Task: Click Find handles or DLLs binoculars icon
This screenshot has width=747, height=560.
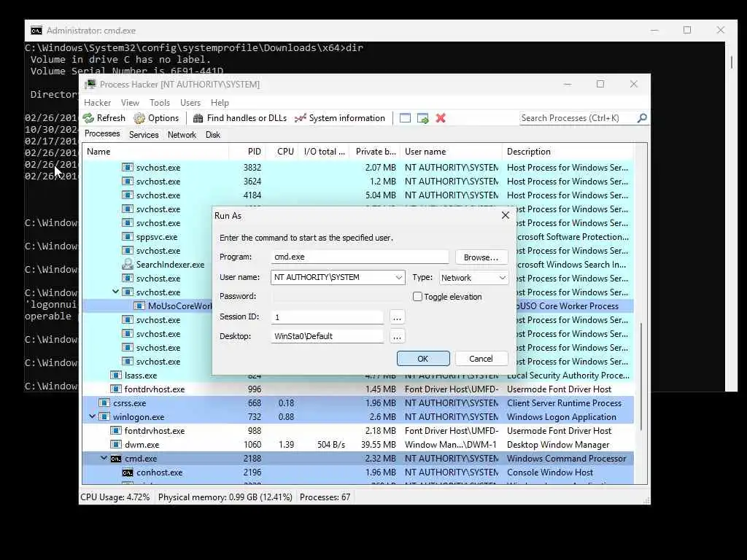Action: pos(198,118)
